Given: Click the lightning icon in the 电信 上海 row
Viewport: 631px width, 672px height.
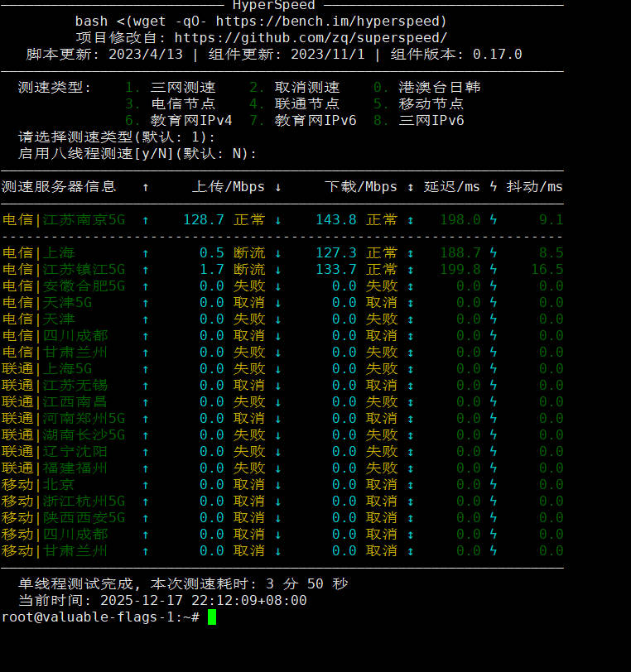Looking at the screenshot, I should 494,253.
